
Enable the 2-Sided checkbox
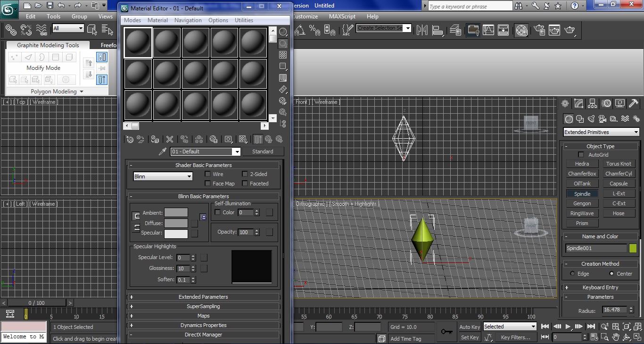pos(245,174)
